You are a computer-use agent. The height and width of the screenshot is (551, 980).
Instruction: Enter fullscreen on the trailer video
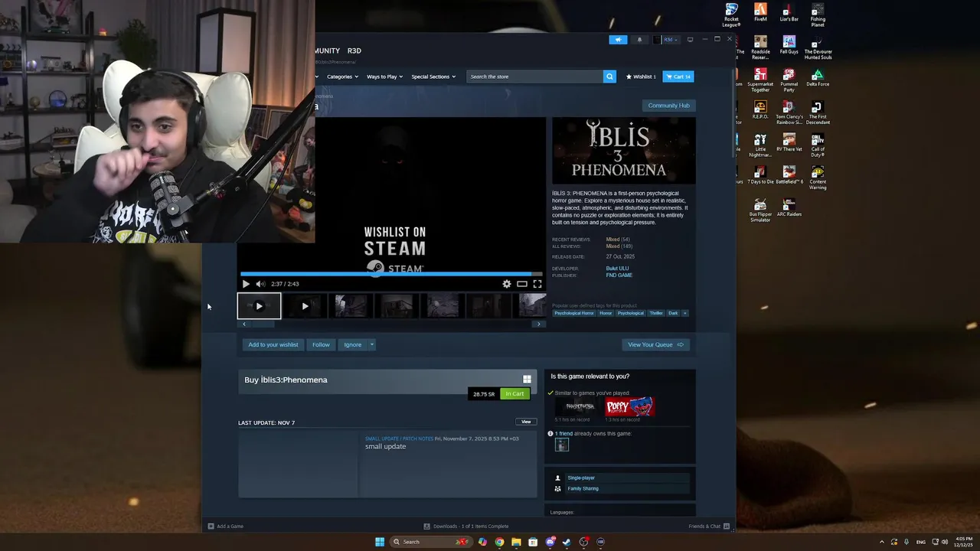pos(537,284)
